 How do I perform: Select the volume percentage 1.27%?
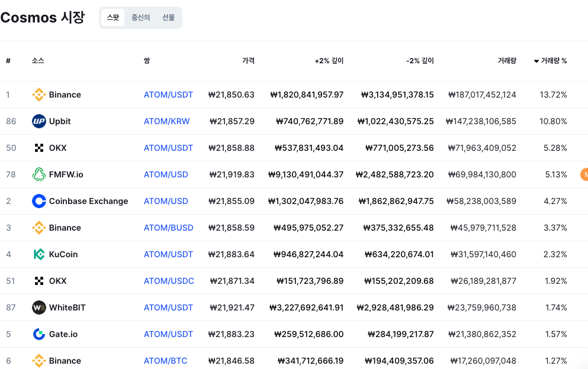(556, 361)
